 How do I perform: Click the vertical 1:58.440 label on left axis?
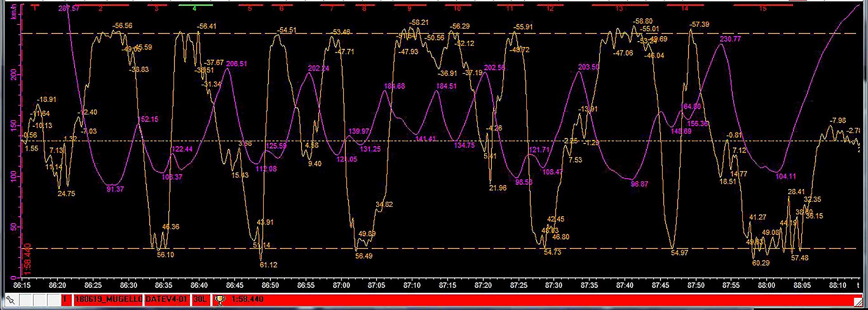coord(27,259)
